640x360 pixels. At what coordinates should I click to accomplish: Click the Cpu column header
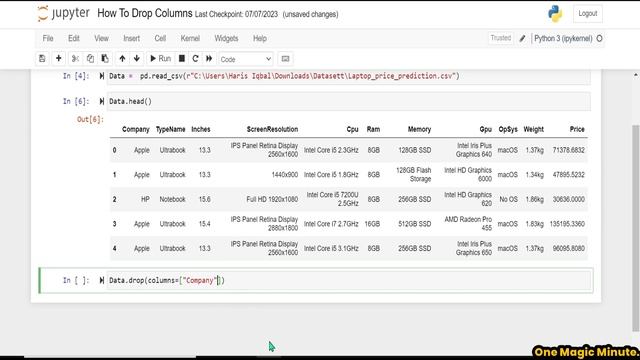[x=352, y=129]
